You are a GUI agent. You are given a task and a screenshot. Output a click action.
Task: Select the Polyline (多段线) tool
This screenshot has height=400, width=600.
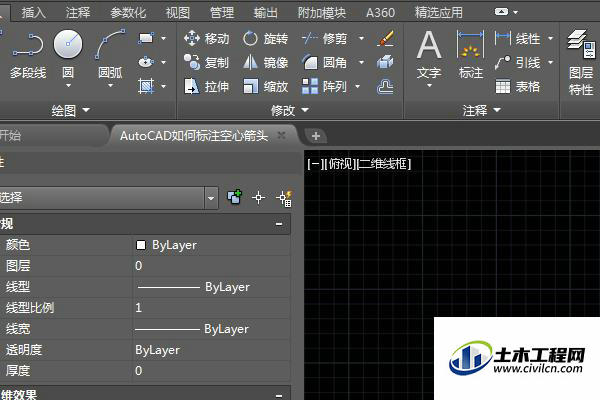(28, 56)
